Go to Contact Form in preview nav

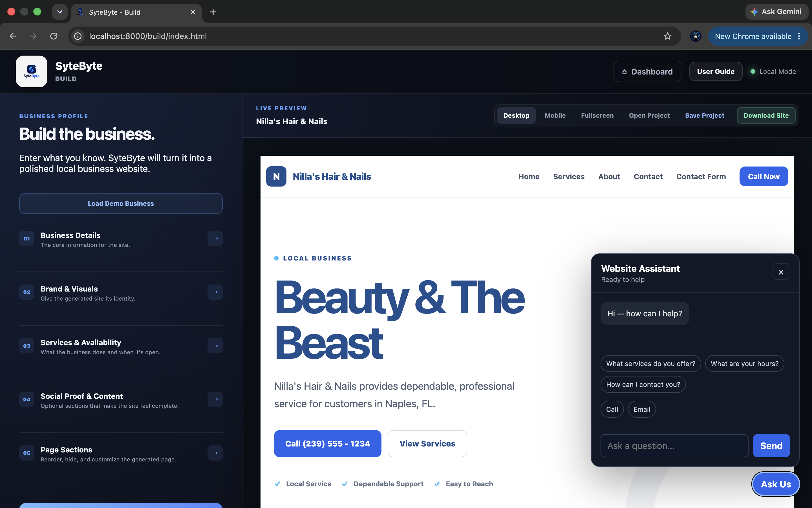point(701,177)
